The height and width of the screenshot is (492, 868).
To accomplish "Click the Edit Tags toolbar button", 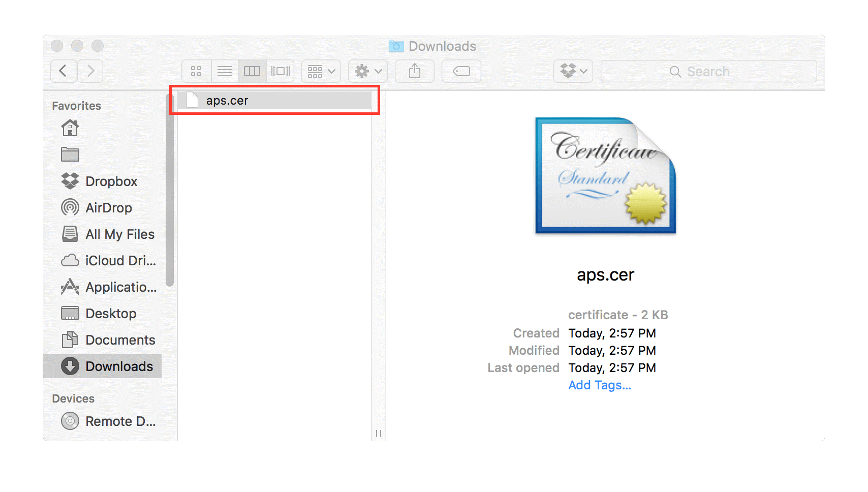I will point(461,71).
